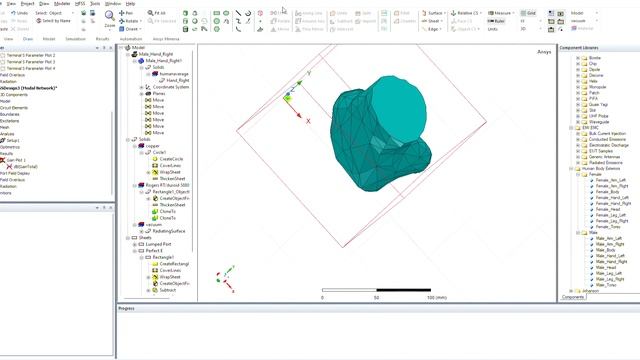Click the Sheet tool icon

[424, 21]
